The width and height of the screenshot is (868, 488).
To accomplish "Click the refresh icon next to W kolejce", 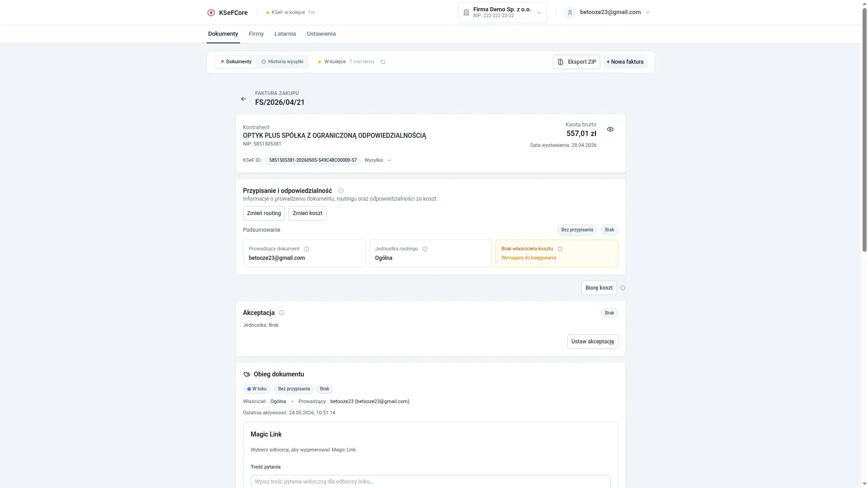I will coord(383,62).
